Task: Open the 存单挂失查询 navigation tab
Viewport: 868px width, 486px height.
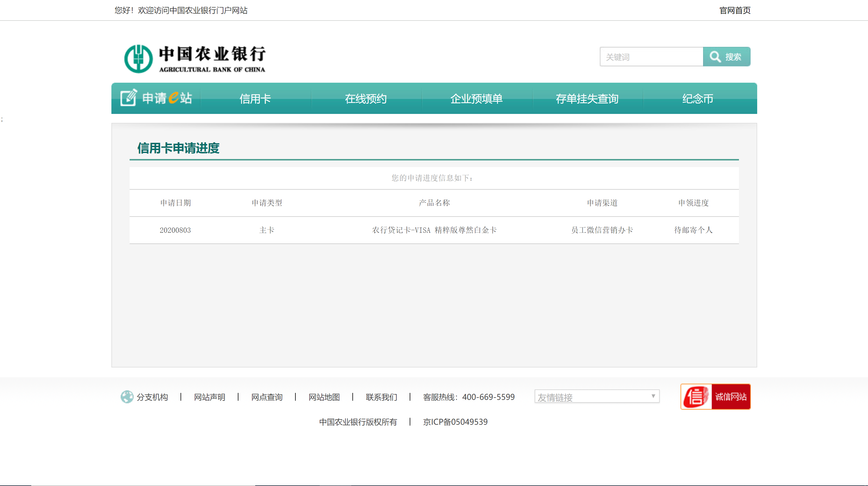Action: 587,99
